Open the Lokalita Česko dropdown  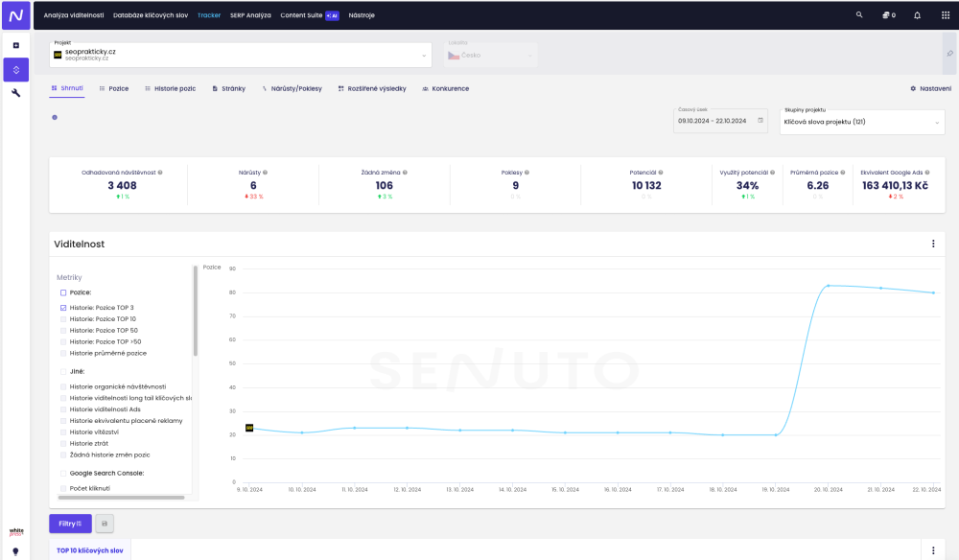coord(491,55)
